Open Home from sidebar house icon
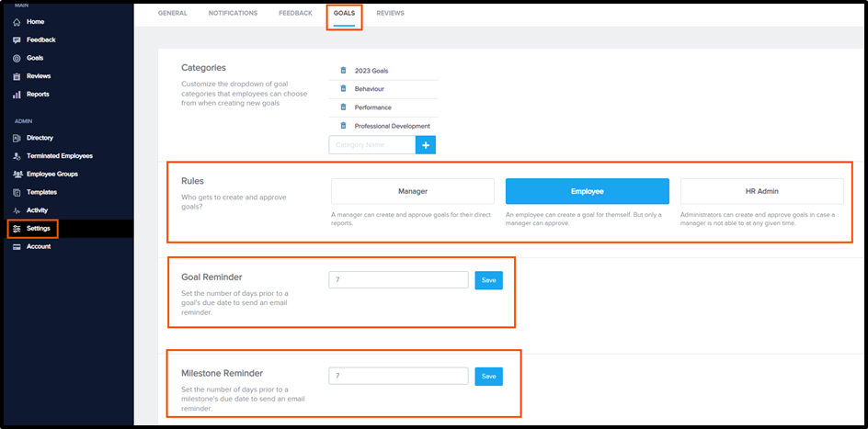868x429 pixels. [17, 22]
